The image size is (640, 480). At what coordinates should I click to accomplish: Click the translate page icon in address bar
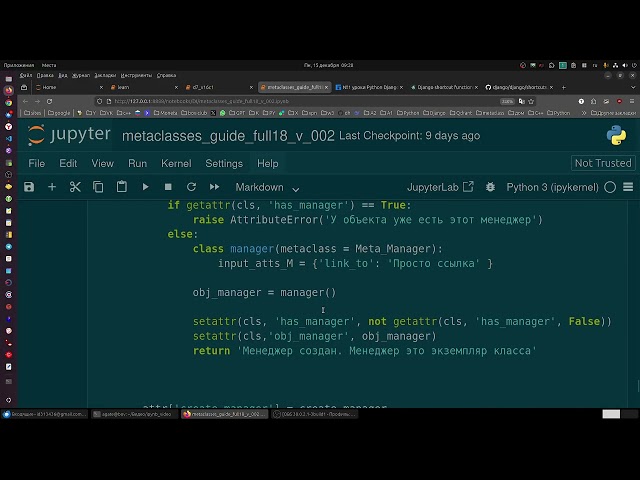tap(521, 101)
